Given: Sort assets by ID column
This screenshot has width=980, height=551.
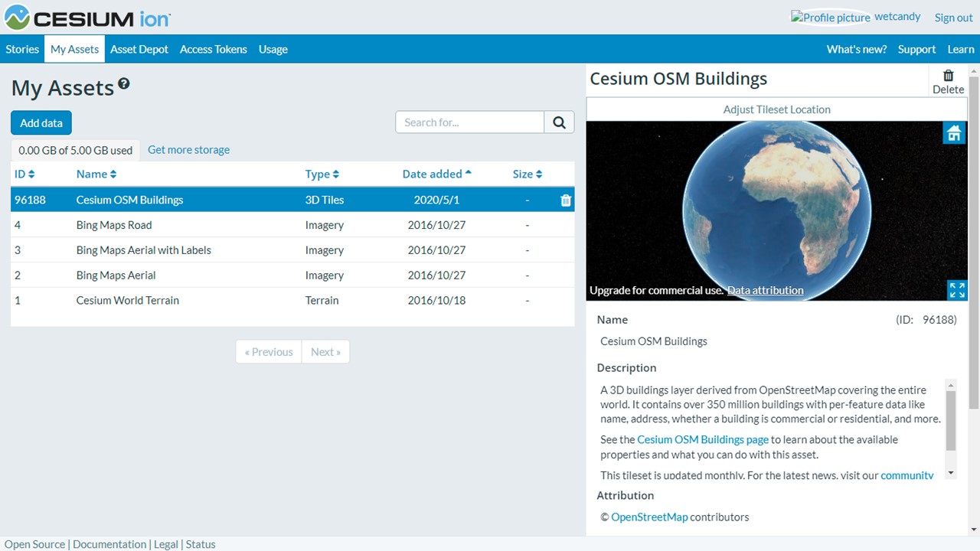Looking at the screenshot, I should [x=24, y=174].
